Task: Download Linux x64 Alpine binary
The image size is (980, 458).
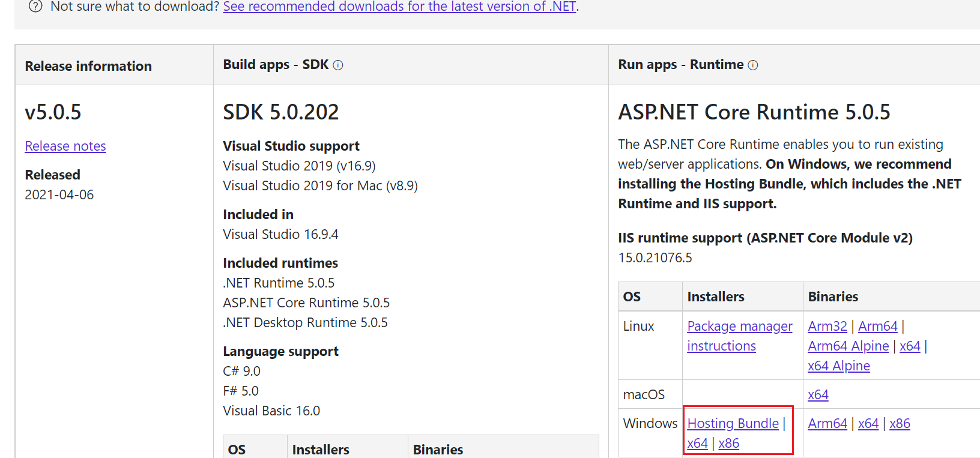Action: pos(839,366)
